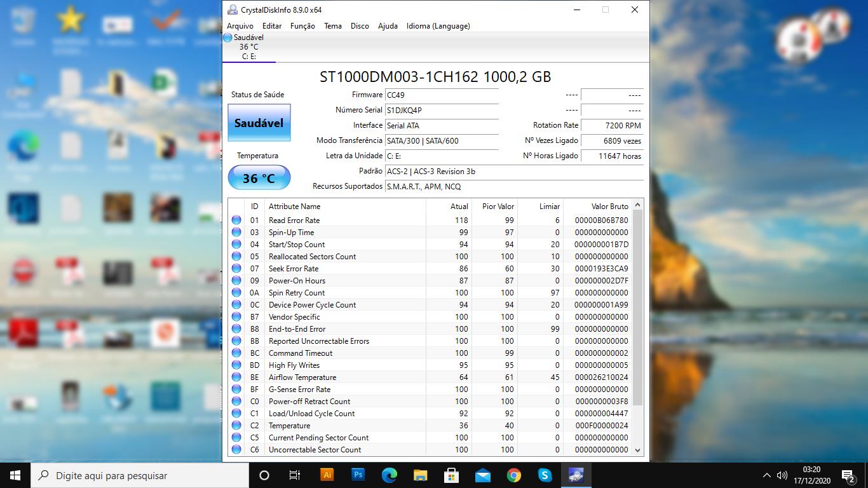Open the Idioma (Language) menu
The width and height of the screenshot is (868, 488).
click(x=438, y=26)
